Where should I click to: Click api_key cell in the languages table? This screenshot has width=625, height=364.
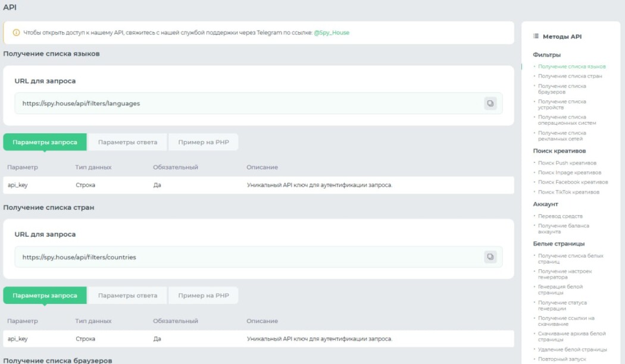(17, 185)
